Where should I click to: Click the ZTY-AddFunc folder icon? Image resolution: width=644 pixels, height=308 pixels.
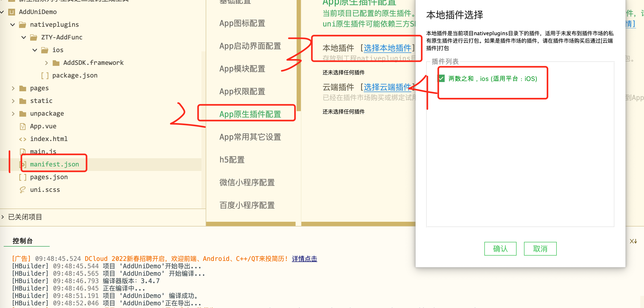[34, 38]
